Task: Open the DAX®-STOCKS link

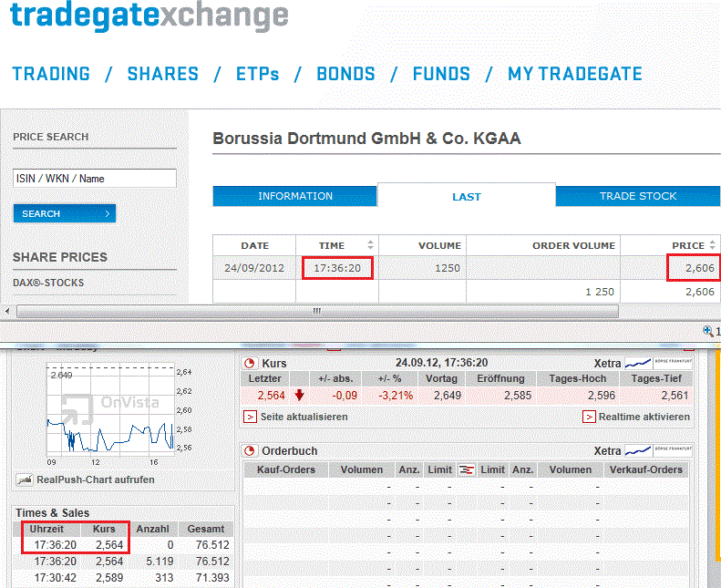Action: point(48,283)
